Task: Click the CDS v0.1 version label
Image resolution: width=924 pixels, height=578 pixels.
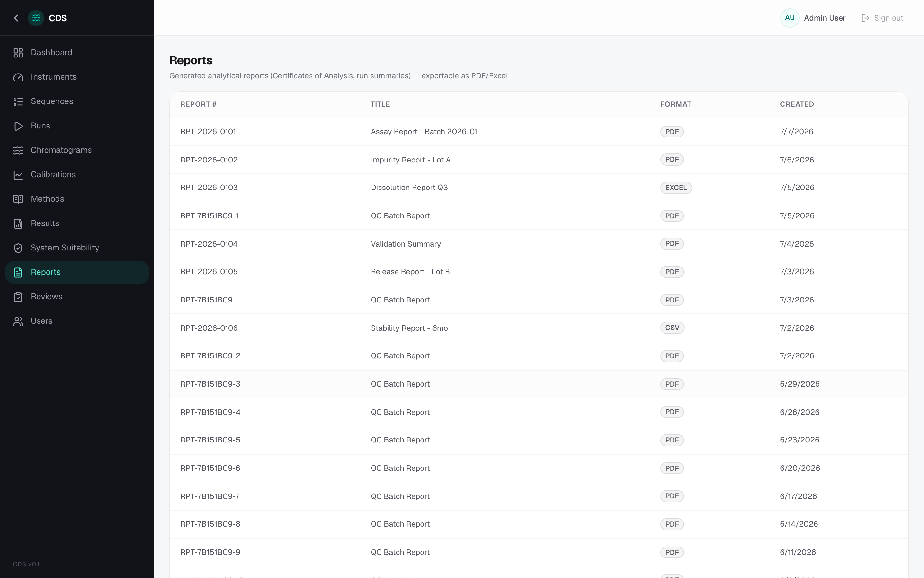Action: point(26,564)
